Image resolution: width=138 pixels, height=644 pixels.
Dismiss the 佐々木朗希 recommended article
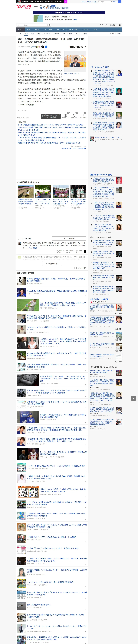coord(86,295)
